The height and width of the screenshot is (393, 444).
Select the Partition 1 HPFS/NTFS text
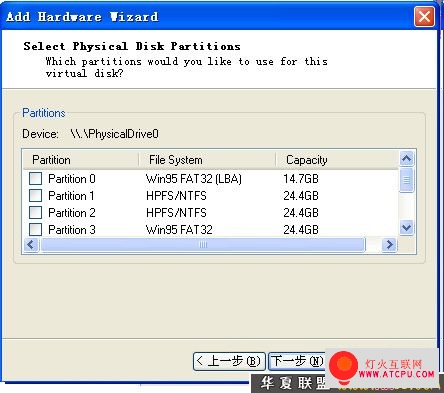(x=176, y=196)
